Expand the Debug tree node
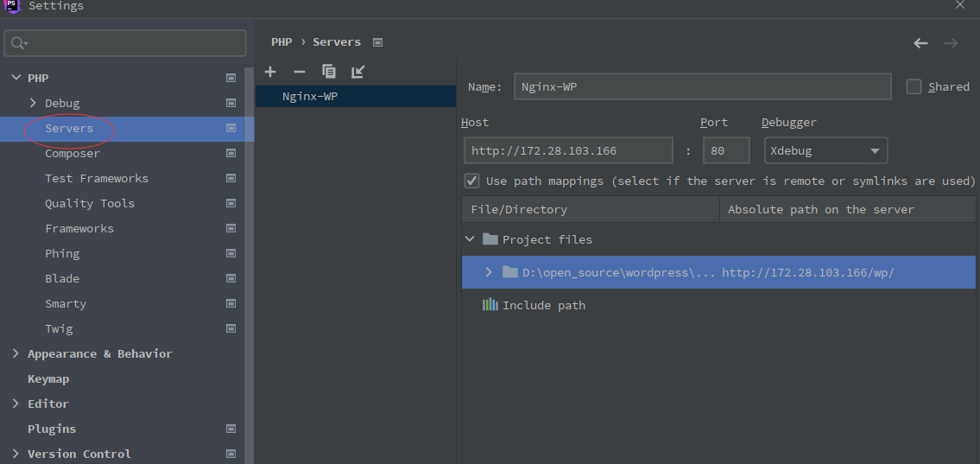The height and width of the screenshot is (464, 980). (33, 104)
